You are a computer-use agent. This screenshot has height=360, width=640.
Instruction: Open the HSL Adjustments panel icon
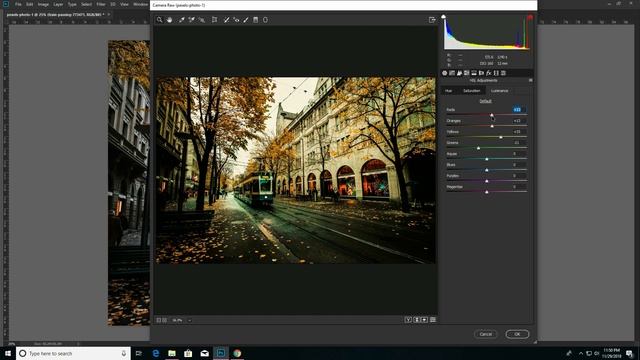[x=467, y=73]
